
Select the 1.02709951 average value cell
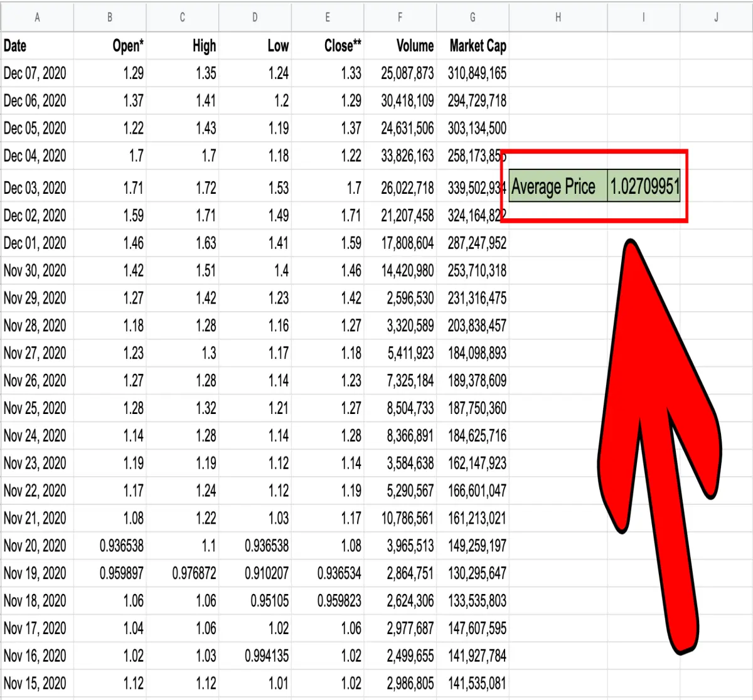(x=644, y=186)
